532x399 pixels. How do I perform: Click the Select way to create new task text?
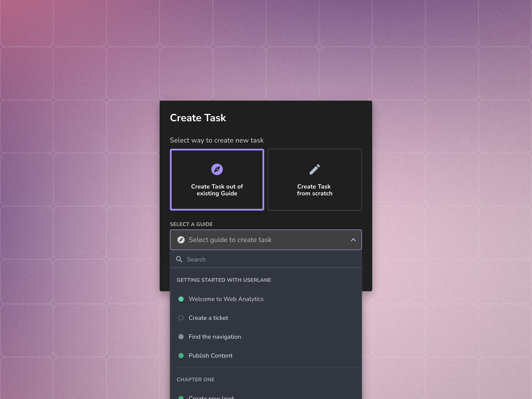(x=217, y=140)
